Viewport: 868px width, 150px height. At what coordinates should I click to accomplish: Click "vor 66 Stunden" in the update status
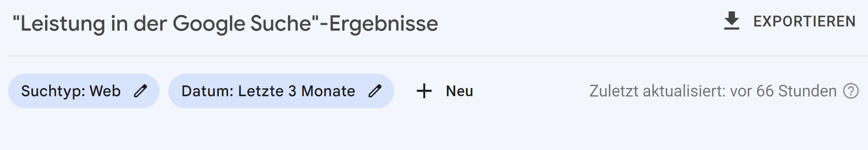tap(783, 91)
